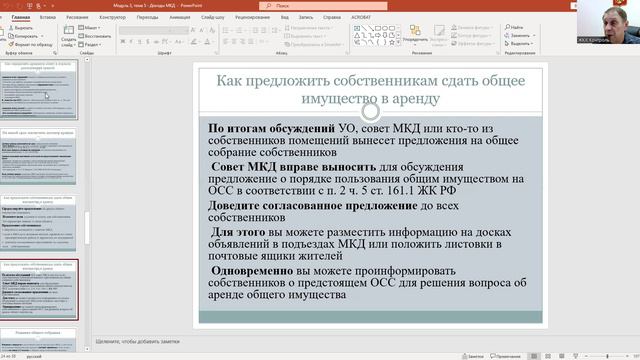Center the text alignment
This screenshot has width=640, height=360.
(234, 42)
